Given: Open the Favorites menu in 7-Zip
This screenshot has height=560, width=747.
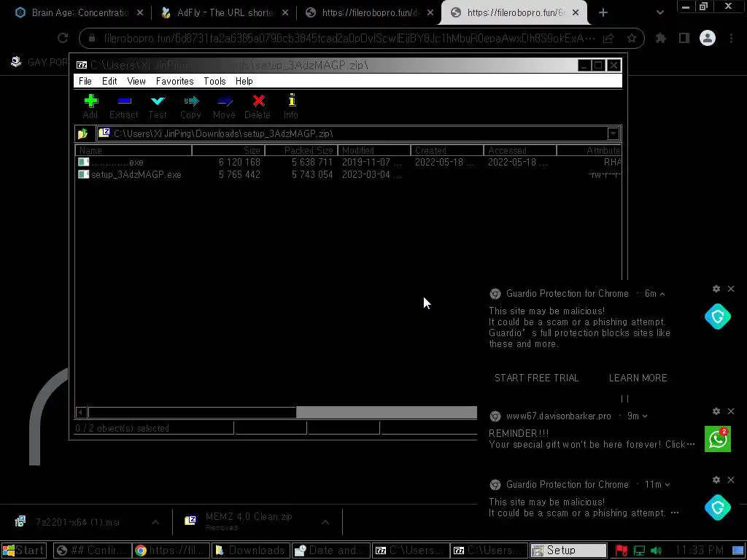Looking at the screenshot, I should 175,82.
